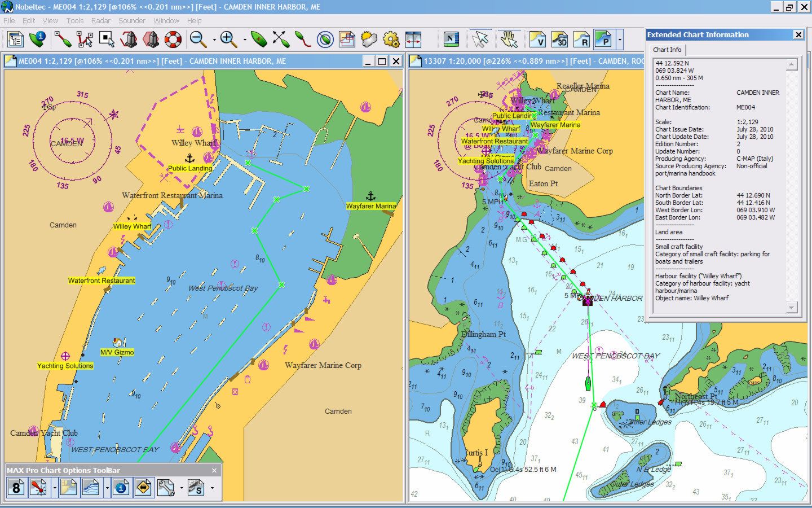Maximize the ME004 chart window
Viewport: 812px width, 508px height.
coord(382,62)
